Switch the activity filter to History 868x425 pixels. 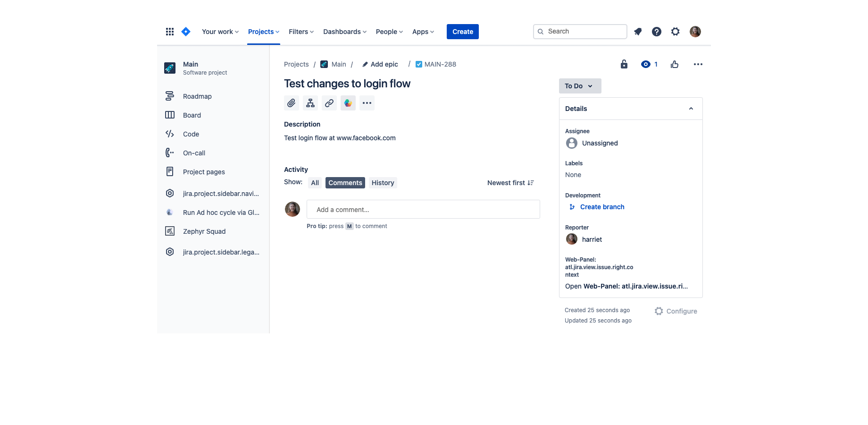pyautogui.click(x=383, y=182)
